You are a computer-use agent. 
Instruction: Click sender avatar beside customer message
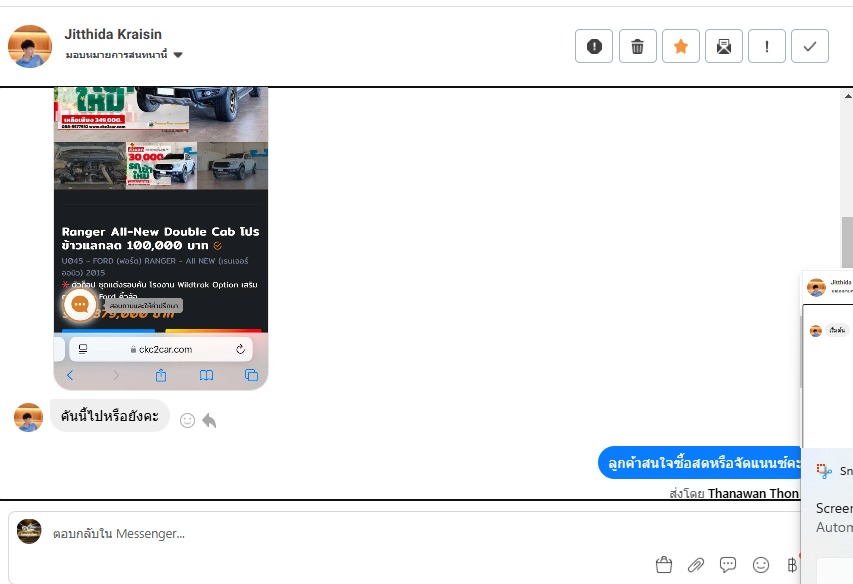click(x=28, y=418)
